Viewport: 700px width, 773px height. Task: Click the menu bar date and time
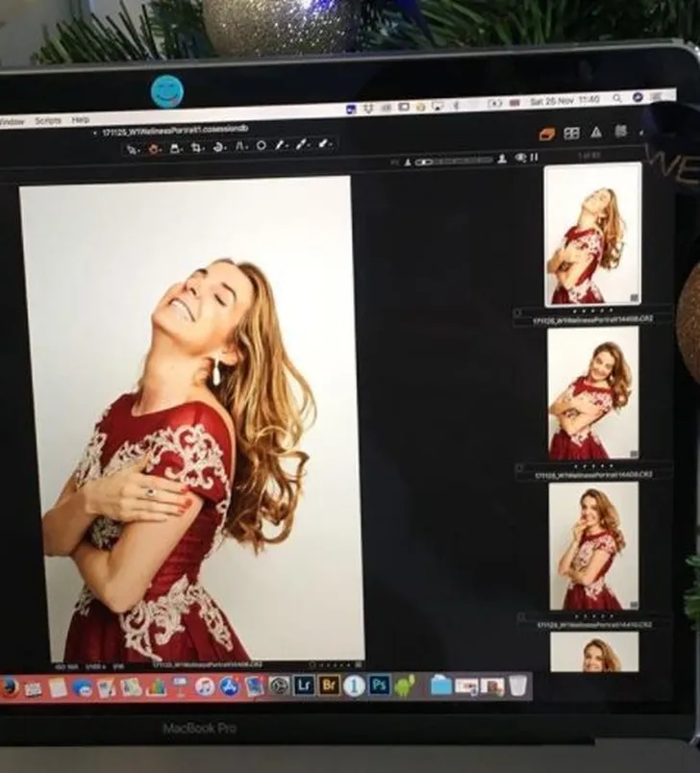[x=566, y=100]
